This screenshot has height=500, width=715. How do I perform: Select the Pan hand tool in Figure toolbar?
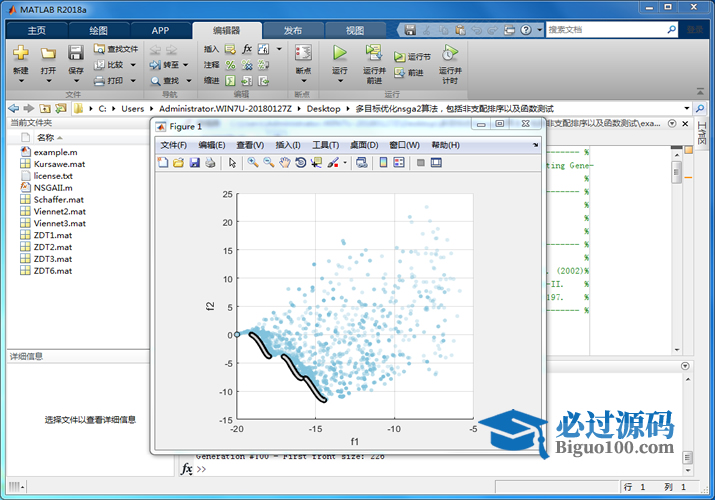pyautogui.click(x=285, y=162)
